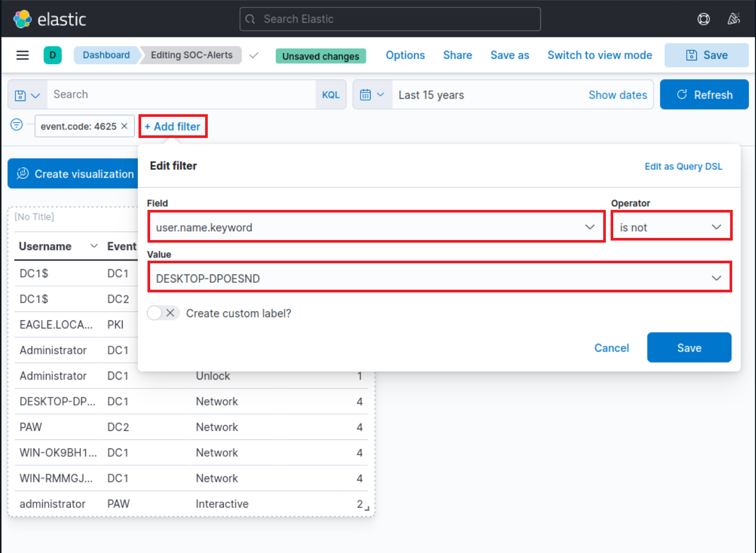Viewport: 756px width, 553px height.
Task: Click the 'Edit as Query DSL' link
Action: [683, 166]
